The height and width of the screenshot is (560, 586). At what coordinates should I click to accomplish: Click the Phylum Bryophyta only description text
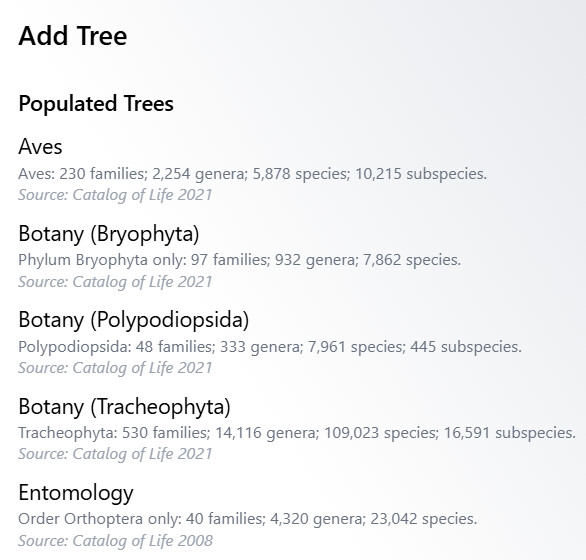tap(239, 260)
